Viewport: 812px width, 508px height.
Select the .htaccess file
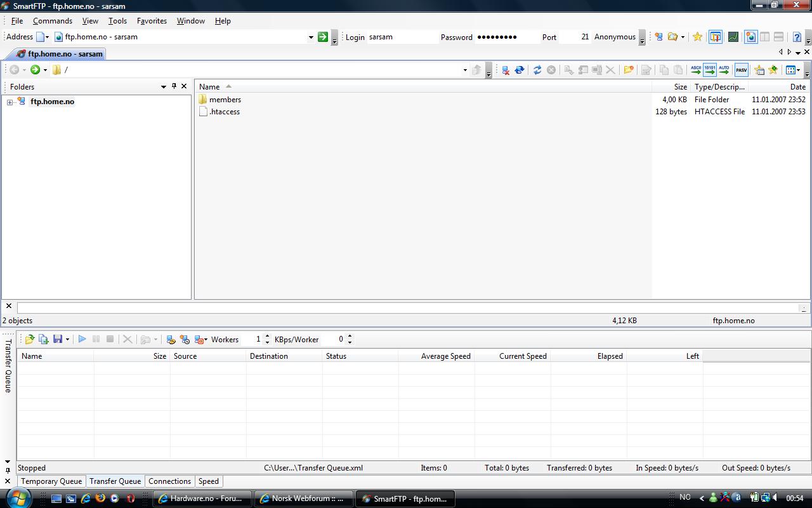click(219, 112)
